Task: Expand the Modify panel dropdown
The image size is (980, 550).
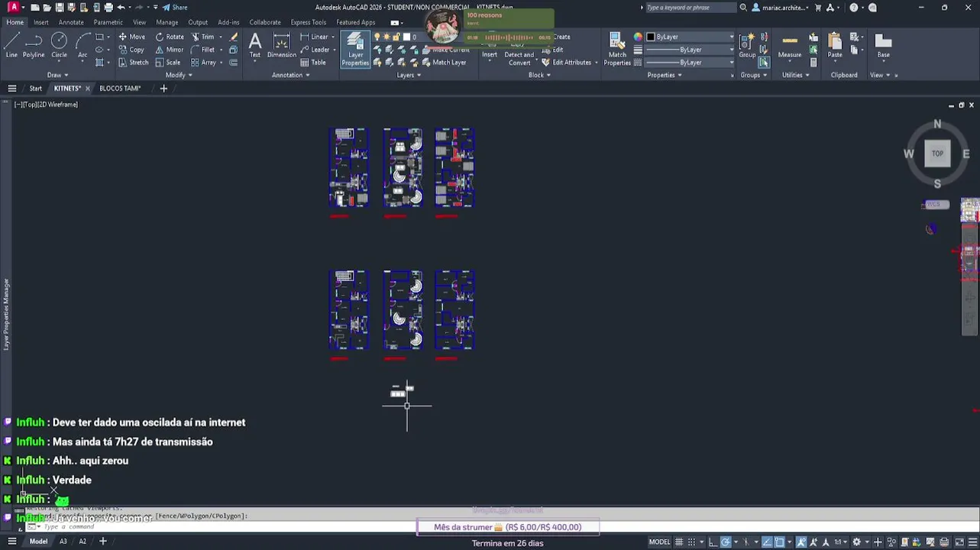Action: (179, 75)
